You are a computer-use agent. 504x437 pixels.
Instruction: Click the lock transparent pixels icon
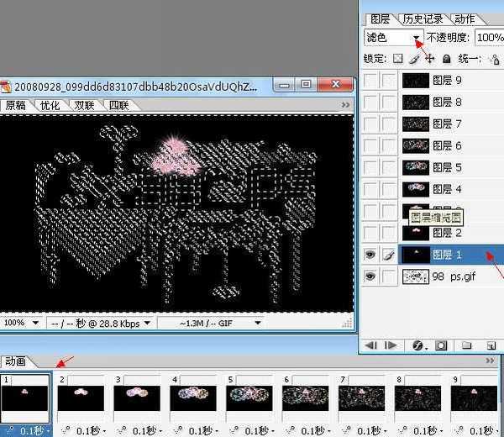(x=398, y=59)
